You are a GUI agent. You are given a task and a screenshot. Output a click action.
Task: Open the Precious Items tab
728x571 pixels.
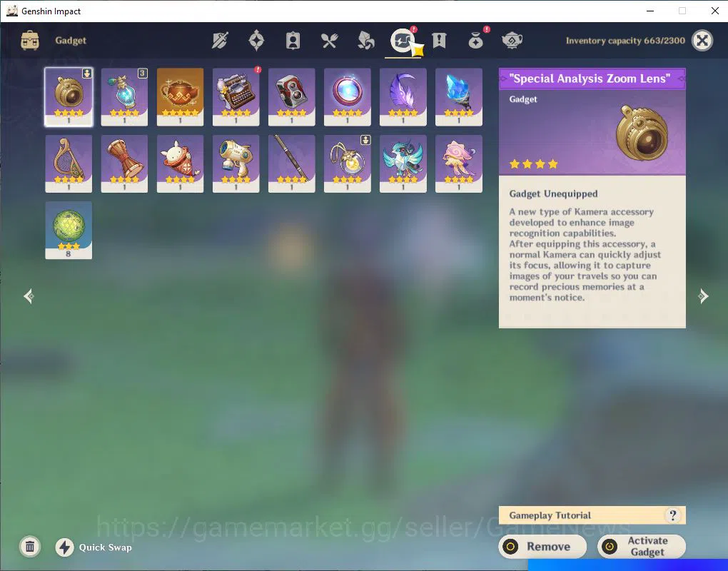click(476, 41)
